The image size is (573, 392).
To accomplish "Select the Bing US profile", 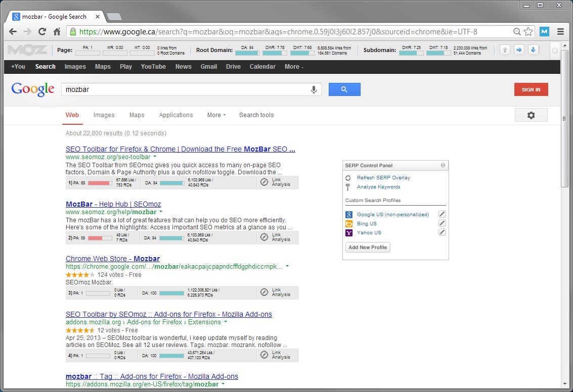I will pyautogui.click(x=367, y=224).
